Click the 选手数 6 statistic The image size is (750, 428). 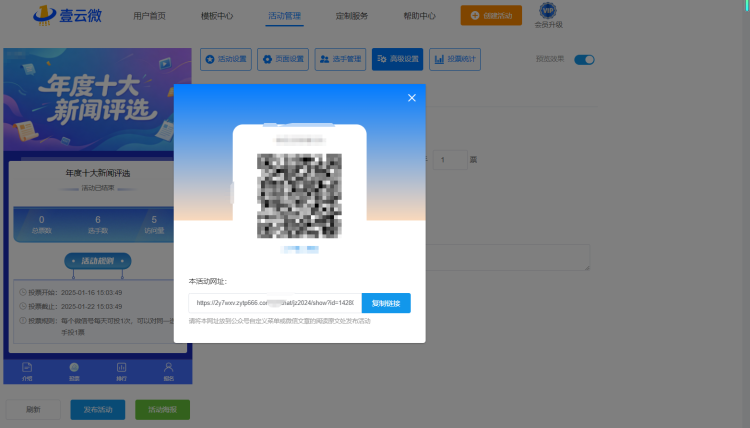98,224
